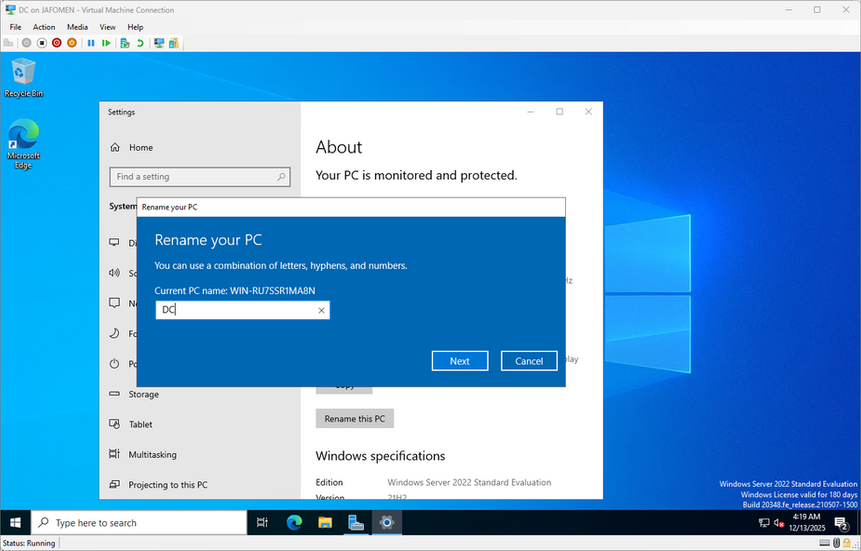Click the magnifier icon in Find a setting
The width and height of the screenshot is (861, 551).
coord(281,177)
